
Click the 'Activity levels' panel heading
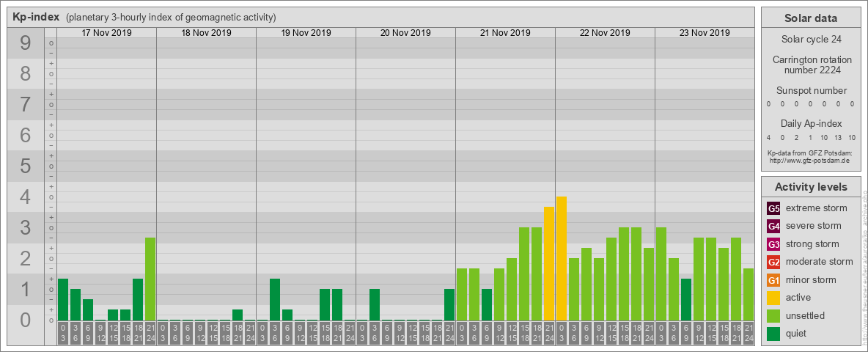811,187
